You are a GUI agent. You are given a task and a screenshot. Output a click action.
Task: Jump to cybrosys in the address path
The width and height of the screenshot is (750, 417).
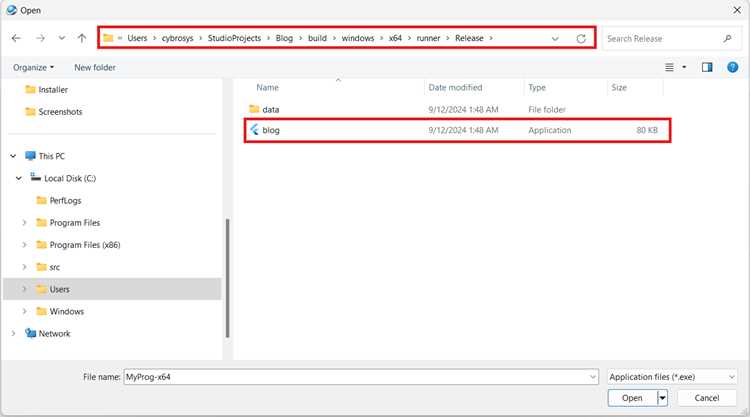point(177,38)
